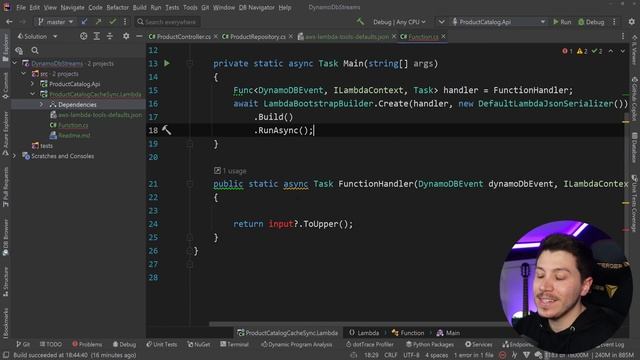The height and width of the screenshot is (360, 640).
Task: Open the IDE settings gear at top right
Action: pyautogui.click(x=631, y=22)
